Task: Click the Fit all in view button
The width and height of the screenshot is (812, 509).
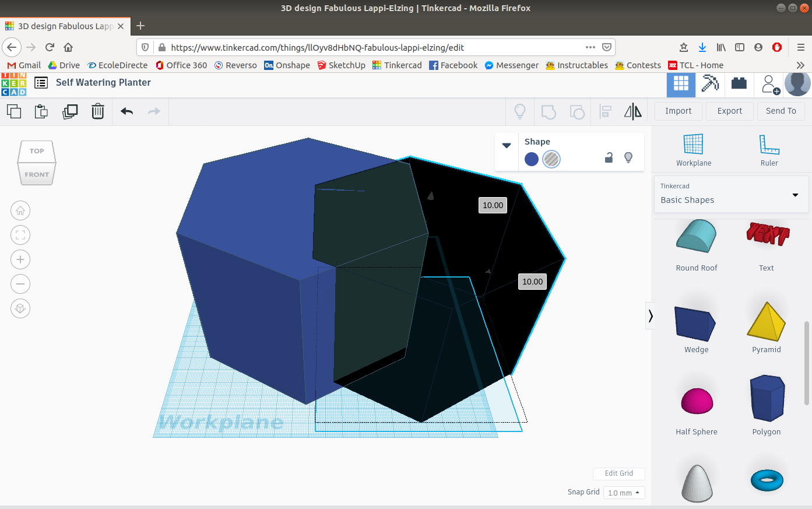Action: coord(20,235)
